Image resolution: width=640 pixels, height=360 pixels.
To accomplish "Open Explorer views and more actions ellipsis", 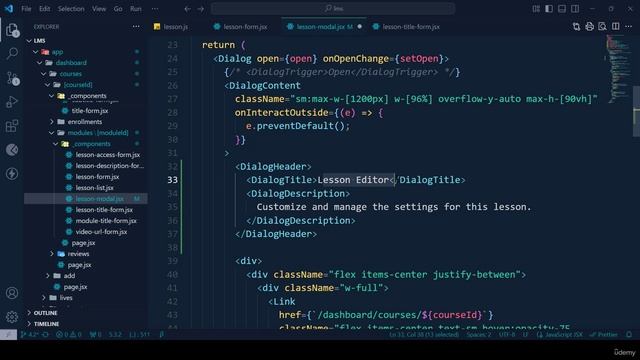I will [x=136, y=27].
